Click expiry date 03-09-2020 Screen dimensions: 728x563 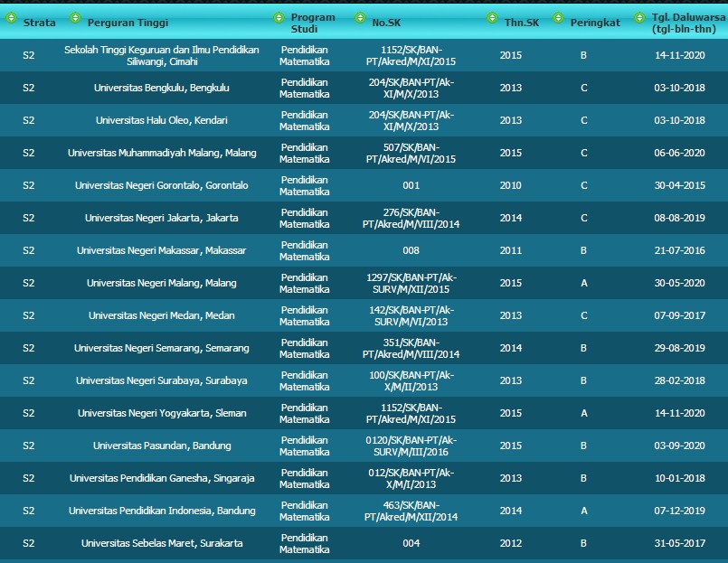[679, 446]
